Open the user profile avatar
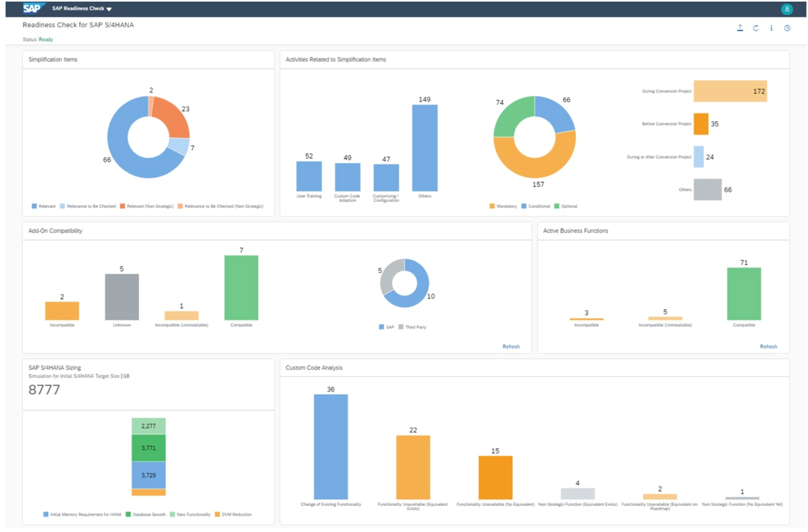808x532 pixels. point(786,9)
